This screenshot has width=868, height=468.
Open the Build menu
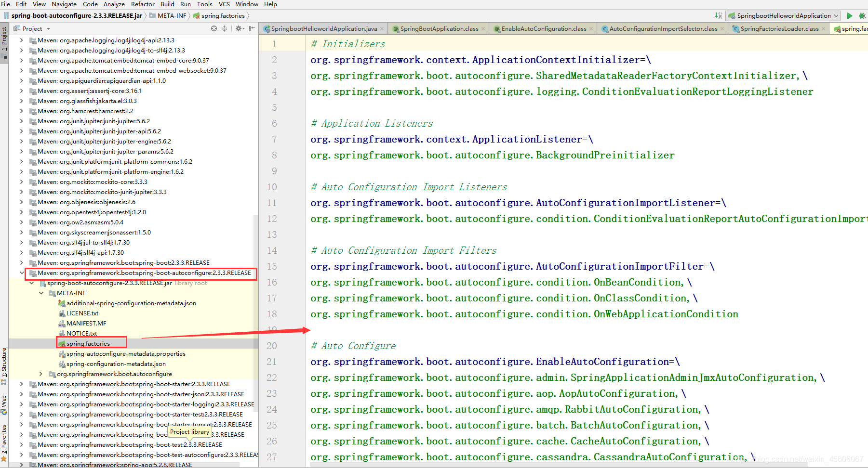(x=167, y=4)
